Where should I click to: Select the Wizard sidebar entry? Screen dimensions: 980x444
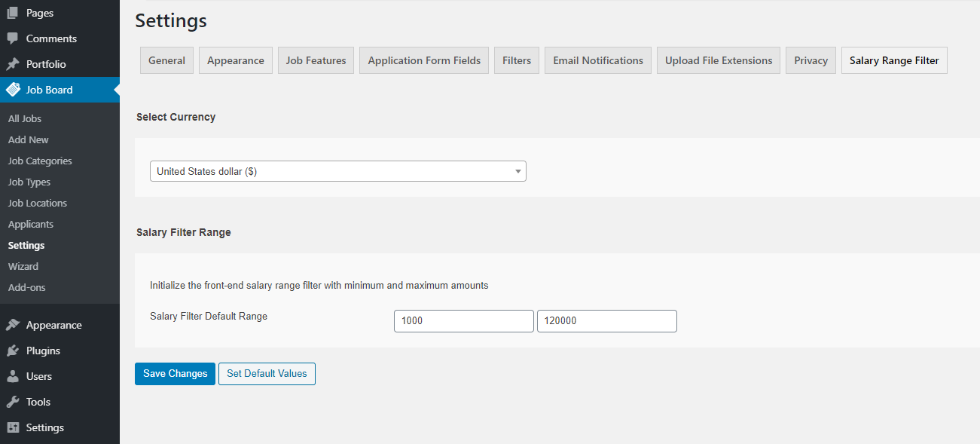[x=23, y=266]
